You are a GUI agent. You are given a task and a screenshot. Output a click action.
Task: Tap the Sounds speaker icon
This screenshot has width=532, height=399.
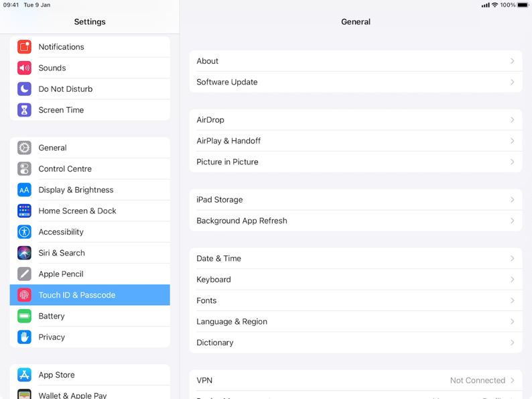click(24, 68)
